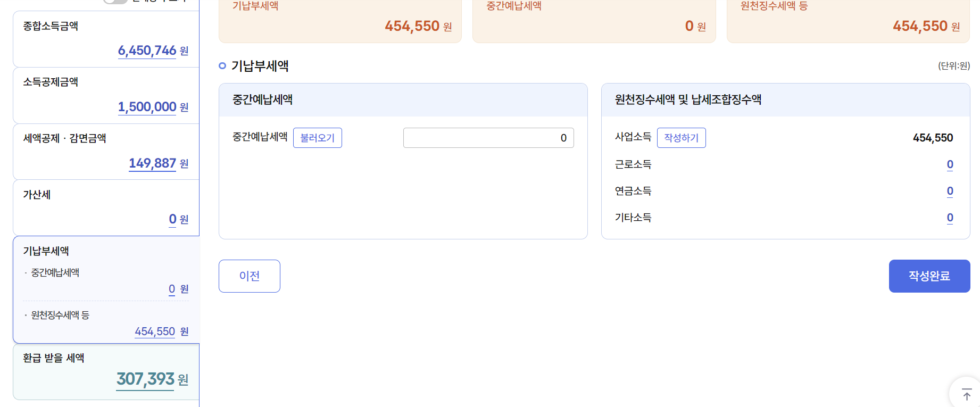The image size is (980, 407).
Task: Click the 작성완료 button
Action: pos(929,276)
